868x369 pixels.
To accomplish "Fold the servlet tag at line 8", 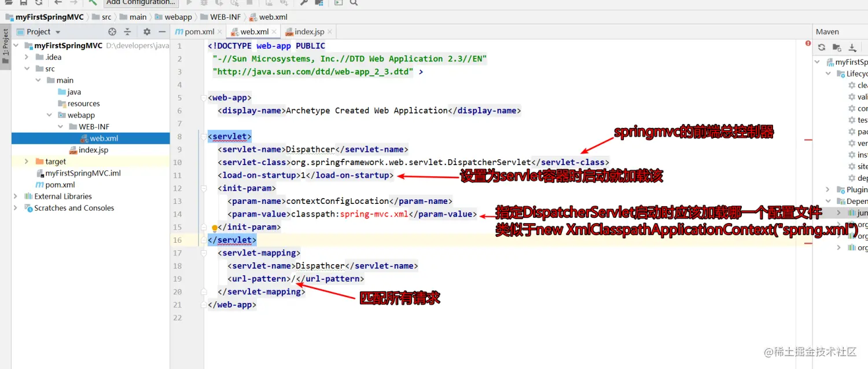I will 203,137.
